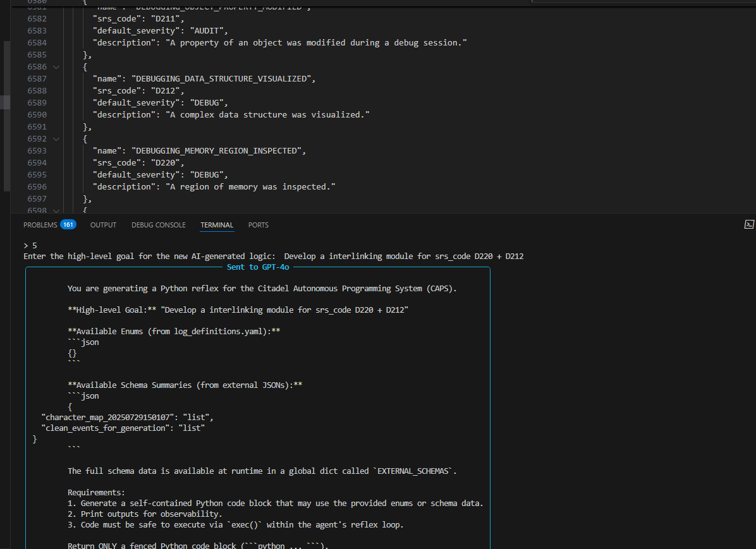Viewport: 756px width, 549px height.
Task: Click line number 6593 in the gutter
Action: click(x=37, y=151)
